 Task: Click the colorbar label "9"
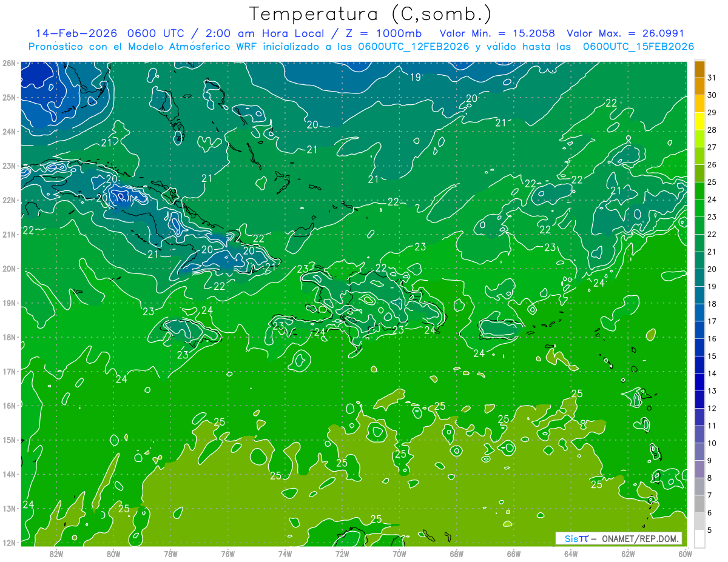[x=710, y=461]
